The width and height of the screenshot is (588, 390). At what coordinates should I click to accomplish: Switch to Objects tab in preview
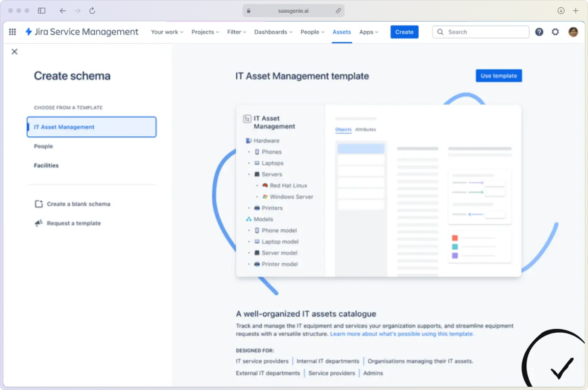tap(343, 130)
